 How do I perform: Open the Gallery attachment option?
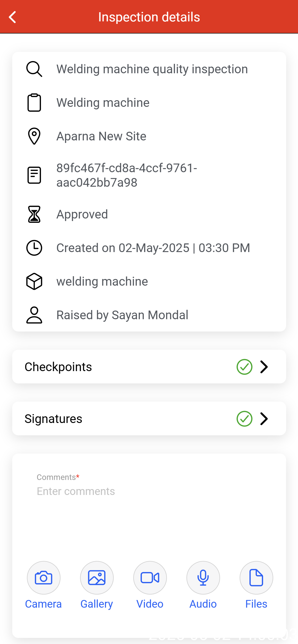97,578
